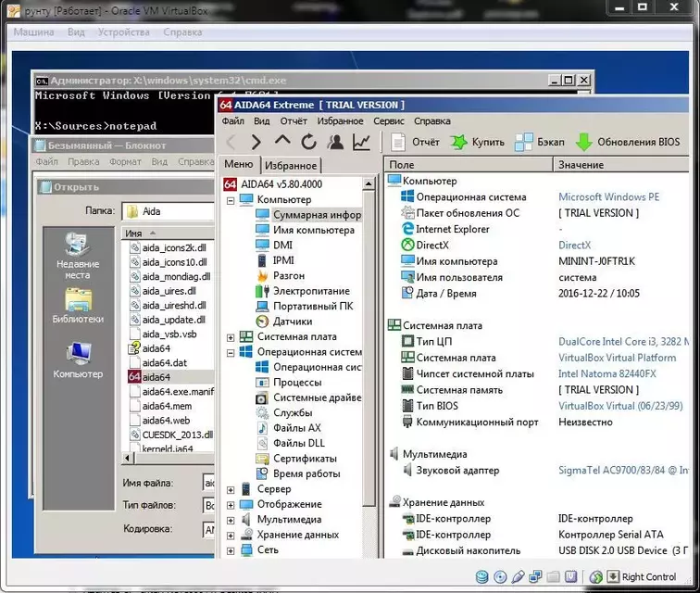700x593 pixels.
Task: Refresh the AIDA64 page
Action: click(x=308, y=142)
